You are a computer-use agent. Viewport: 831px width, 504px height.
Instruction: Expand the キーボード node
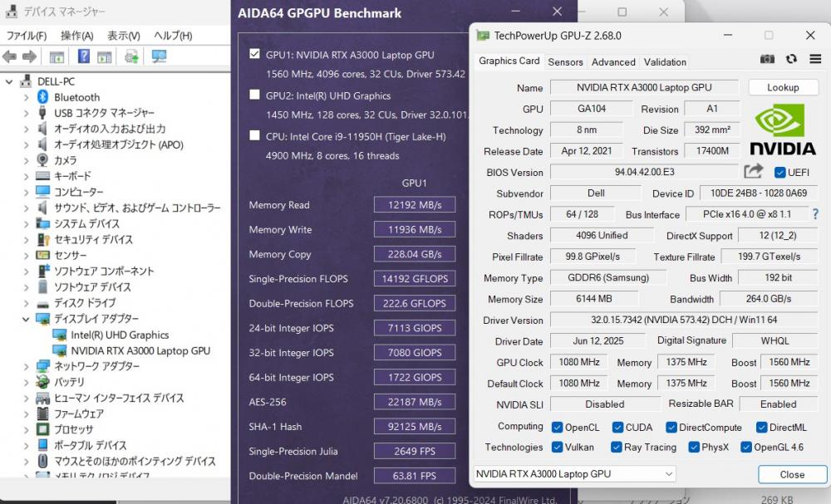(26, 176)
